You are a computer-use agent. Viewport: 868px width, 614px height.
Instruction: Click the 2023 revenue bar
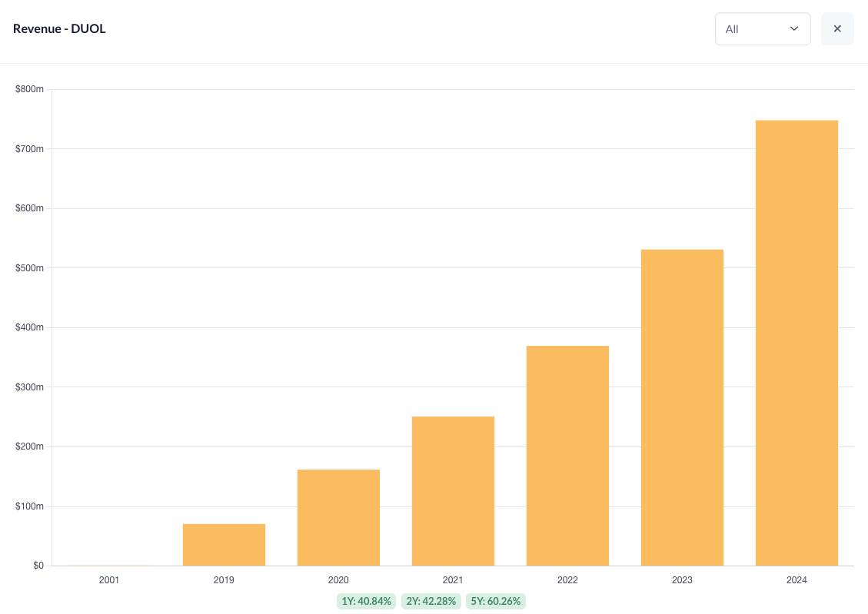682,408
